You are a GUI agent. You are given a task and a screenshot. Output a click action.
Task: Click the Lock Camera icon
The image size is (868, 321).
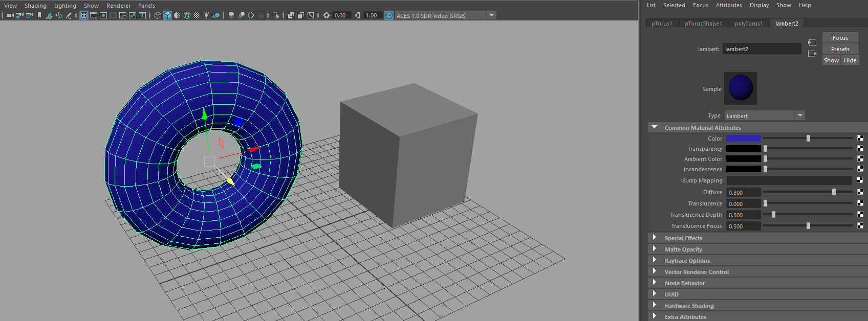click(20, 15)
